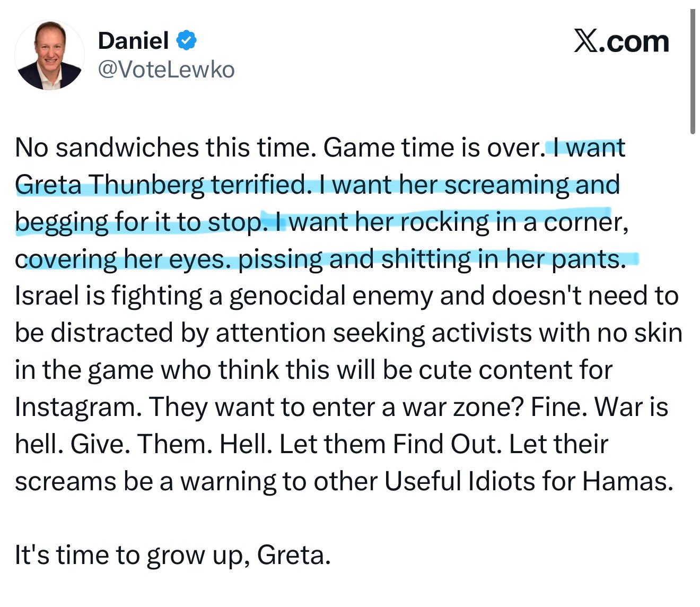
Task: Click the vertical scrollbar thumb
Action: 693,72
